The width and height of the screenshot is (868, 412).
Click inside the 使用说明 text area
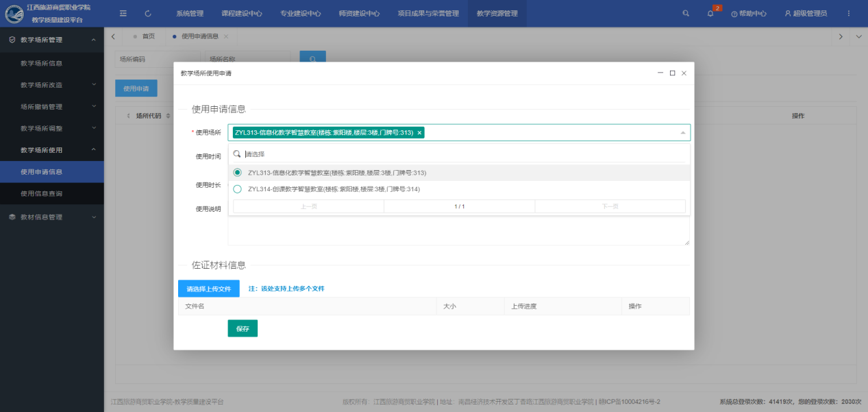(459, 231)
